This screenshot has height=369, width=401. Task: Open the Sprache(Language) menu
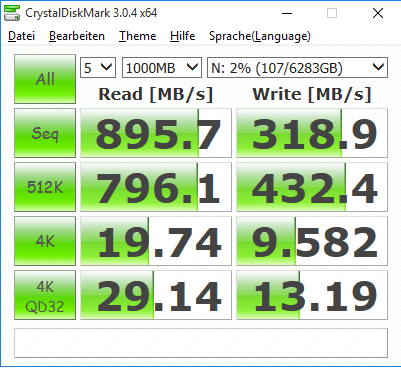(x=260, y=36)
